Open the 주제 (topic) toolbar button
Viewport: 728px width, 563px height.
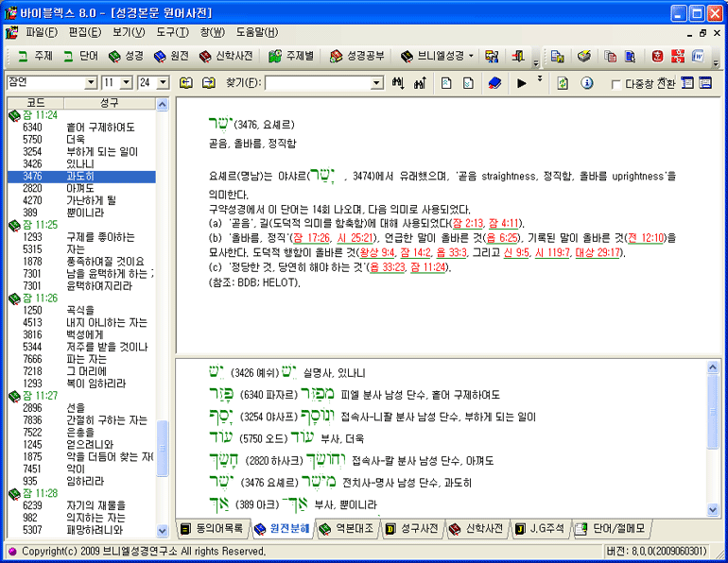(x=35, y=56)
